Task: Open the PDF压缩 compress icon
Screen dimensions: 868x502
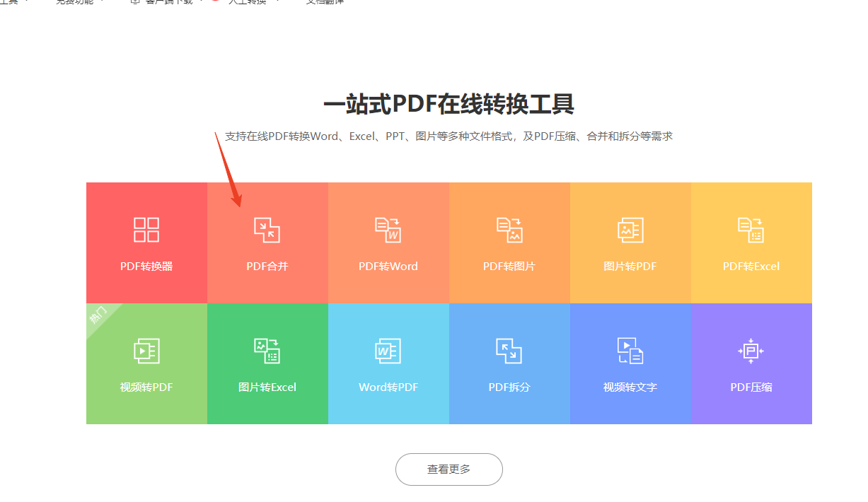Action: [x=751, y=351]
